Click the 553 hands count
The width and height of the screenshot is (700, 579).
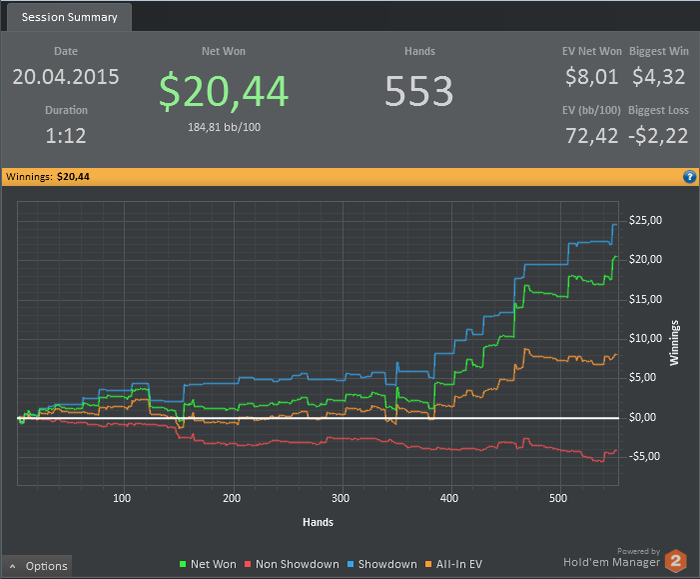click(419, 91)
